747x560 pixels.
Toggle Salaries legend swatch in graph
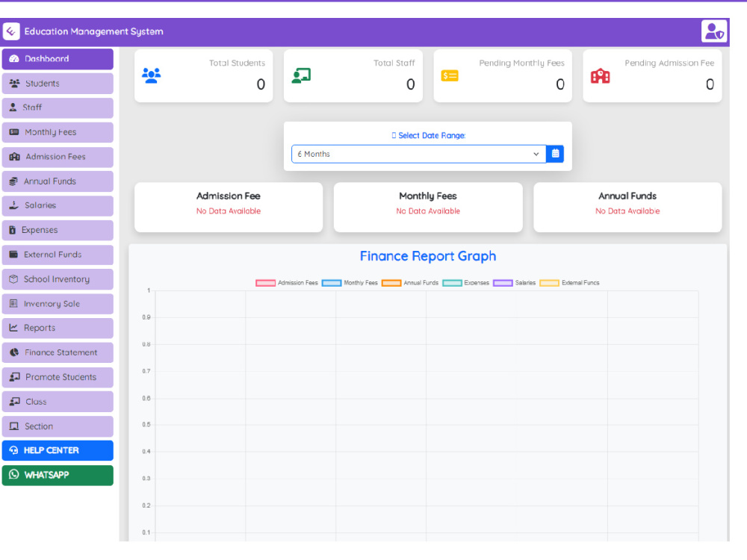tap(503, 283)
